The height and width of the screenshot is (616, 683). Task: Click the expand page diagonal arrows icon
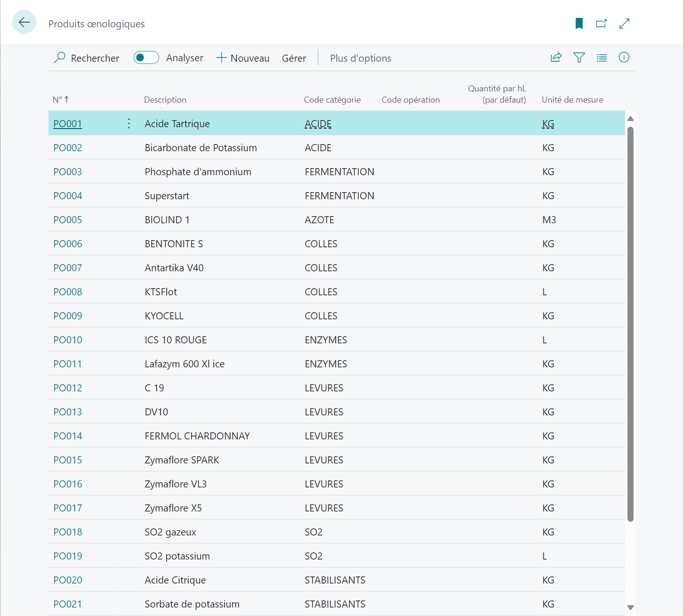tap(624, 24)
